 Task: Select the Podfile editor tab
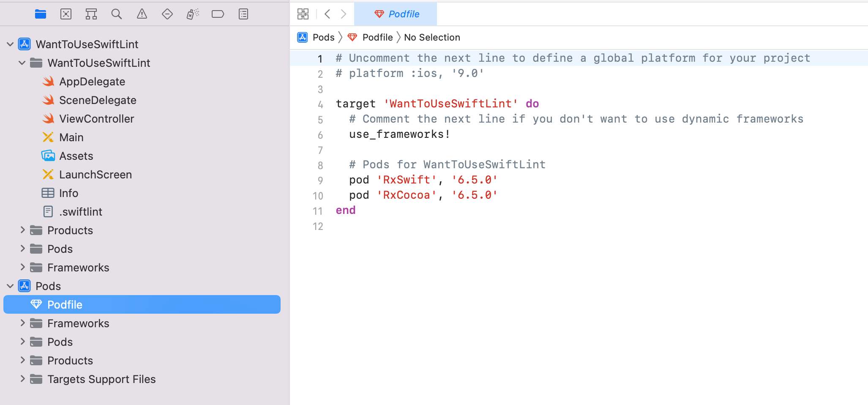pyautogui.click(x=396, y=14)
